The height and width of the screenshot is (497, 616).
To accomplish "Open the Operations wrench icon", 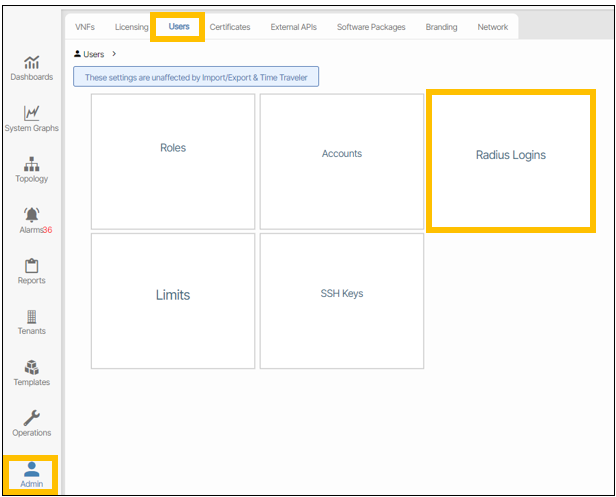I will click(x=31, y=418).
